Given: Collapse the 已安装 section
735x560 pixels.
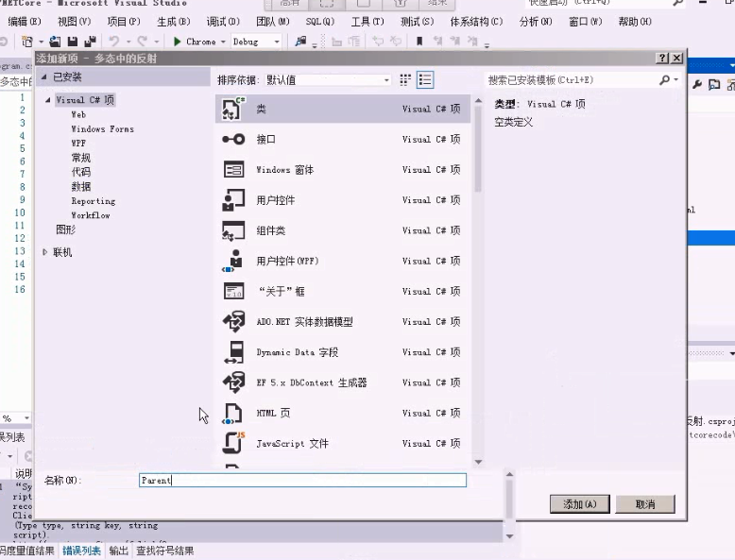Looking at the screenshot, I should pos(43,76).
